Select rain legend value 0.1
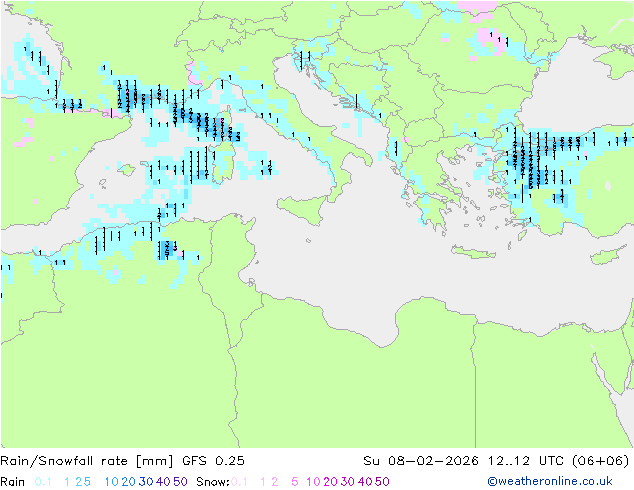 pyautogui.click(x=43, y=482)
